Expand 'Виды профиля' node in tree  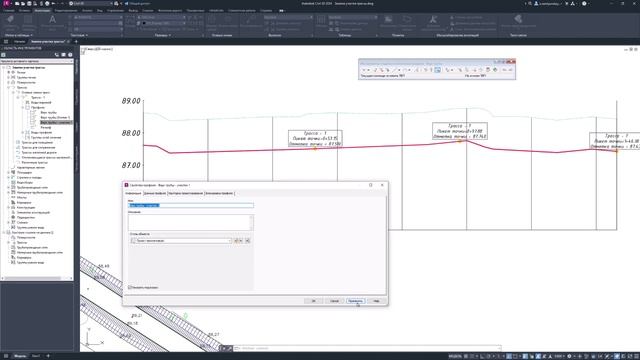click(x=23, y=133)
